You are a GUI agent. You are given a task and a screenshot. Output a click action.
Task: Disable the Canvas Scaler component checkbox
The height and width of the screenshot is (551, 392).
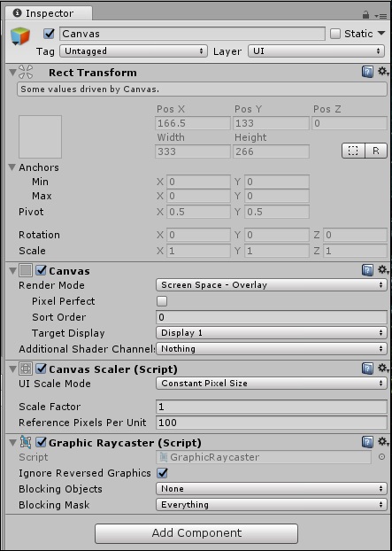coord(42,369)
